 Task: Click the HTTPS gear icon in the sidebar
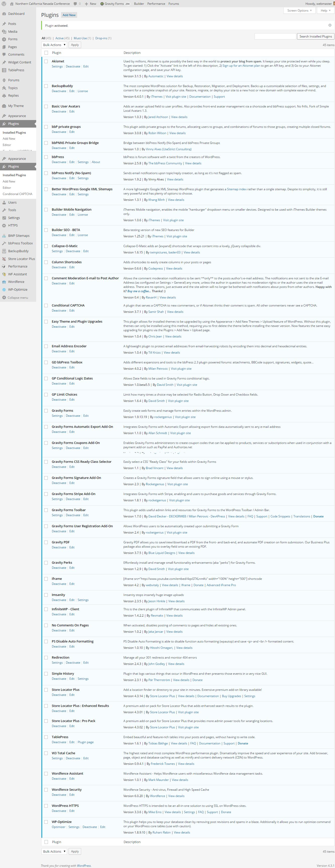(4, 225)
